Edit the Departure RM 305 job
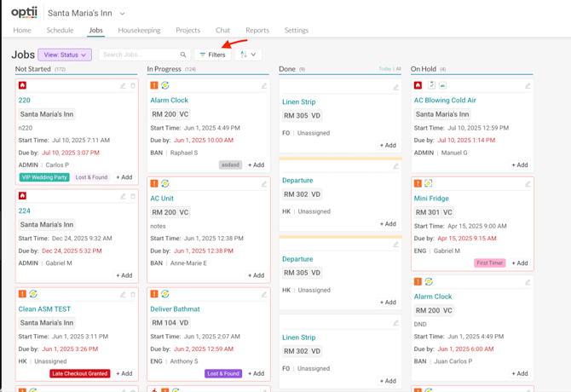The image size is (571, 392). tap(395, 245)
